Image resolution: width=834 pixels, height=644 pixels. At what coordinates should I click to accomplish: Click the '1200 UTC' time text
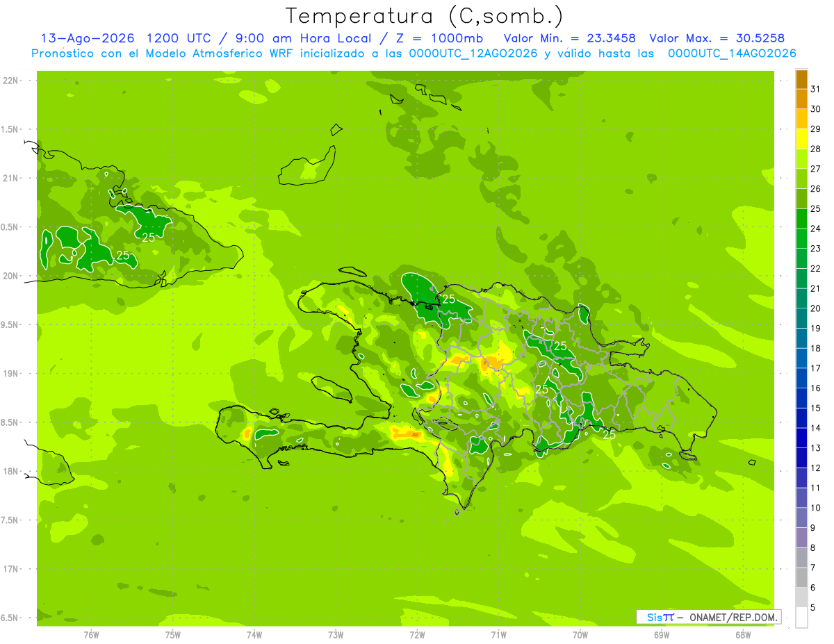[179, 38]
